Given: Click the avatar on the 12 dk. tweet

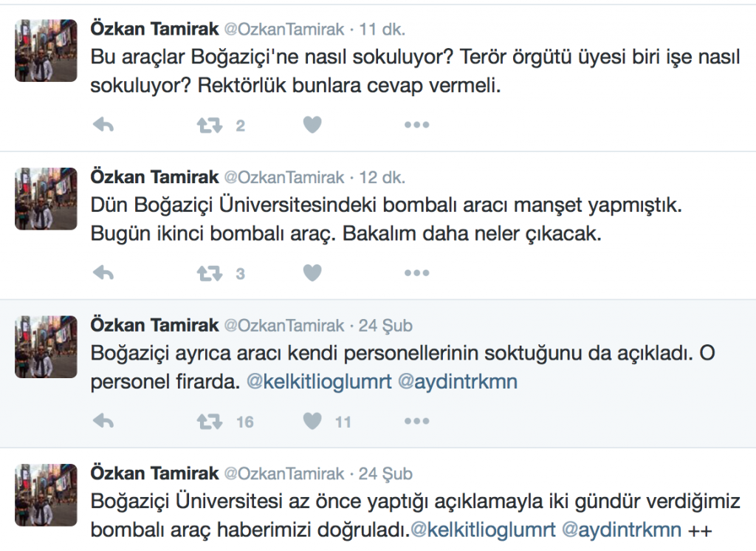Looking at the screenshot, I should click(46, 198).
